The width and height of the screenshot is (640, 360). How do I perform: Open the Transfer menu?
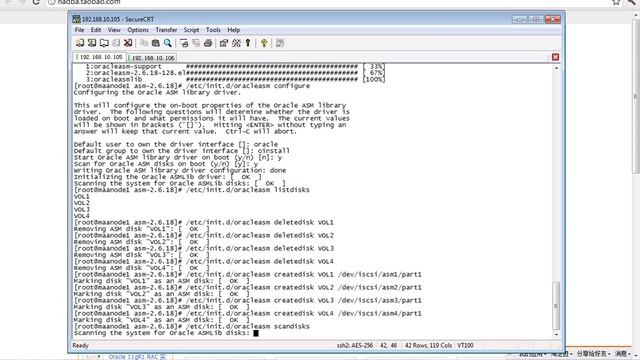click(x=166, y=30)
